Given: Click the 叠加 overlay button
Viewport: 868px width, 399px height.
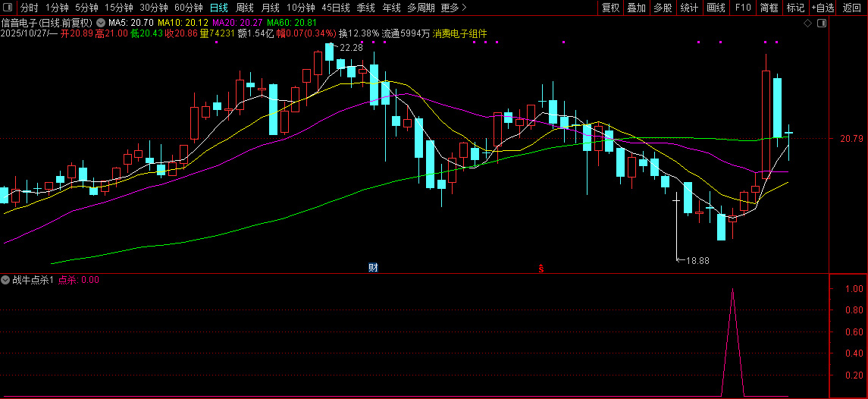Looking at the screenshot, I should [636, 8].
